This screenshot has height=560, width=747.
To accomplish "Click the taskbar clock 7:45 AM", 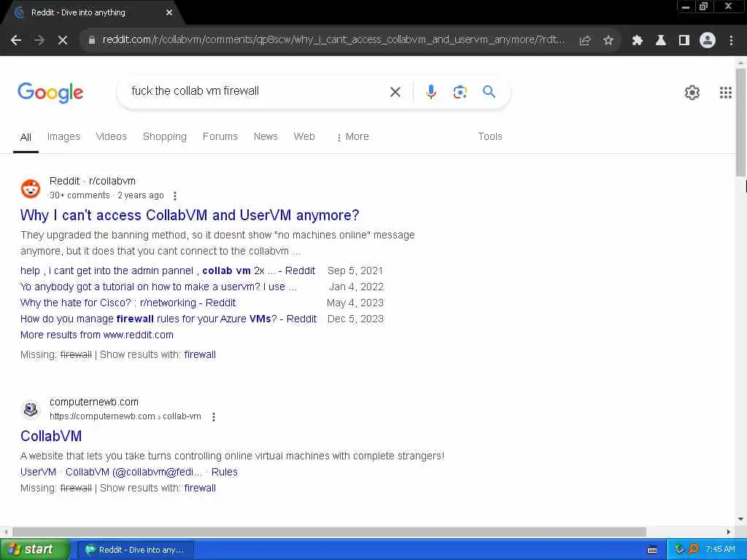I will tap(720, 550).
